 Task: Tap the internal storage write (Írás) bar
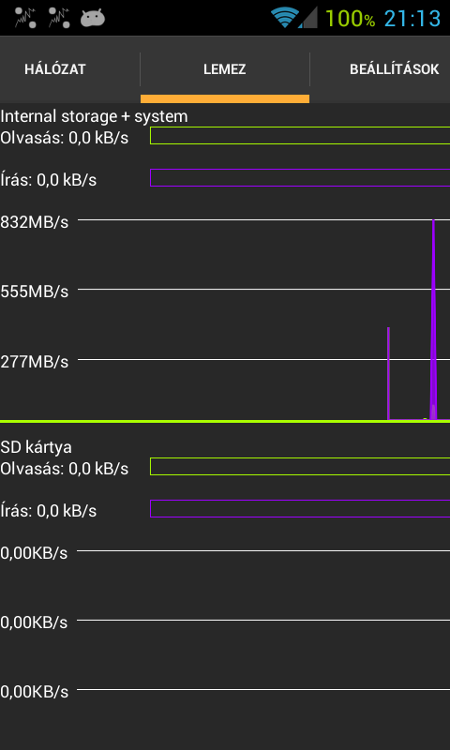click(300, 177)
